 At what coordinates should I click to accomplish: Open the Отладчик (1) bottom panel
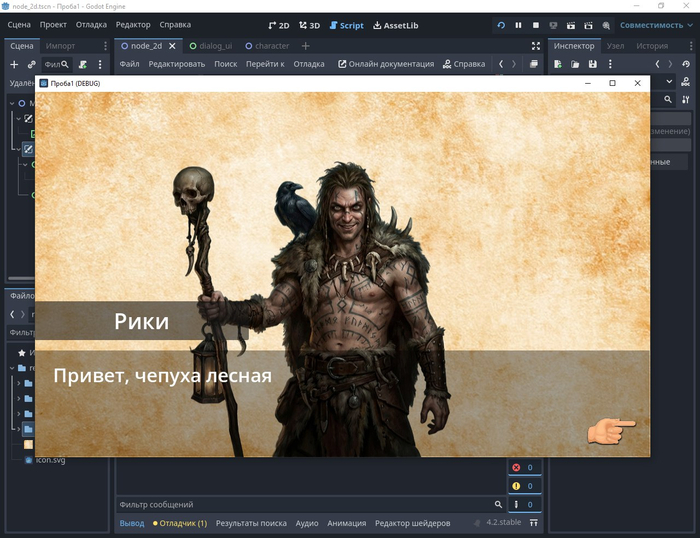[180, 523]
